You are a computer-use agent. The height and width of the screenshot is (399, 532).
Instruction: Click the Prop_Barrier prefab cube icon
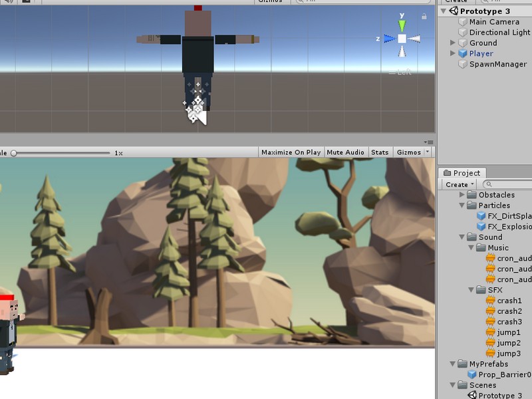[472, 375]
